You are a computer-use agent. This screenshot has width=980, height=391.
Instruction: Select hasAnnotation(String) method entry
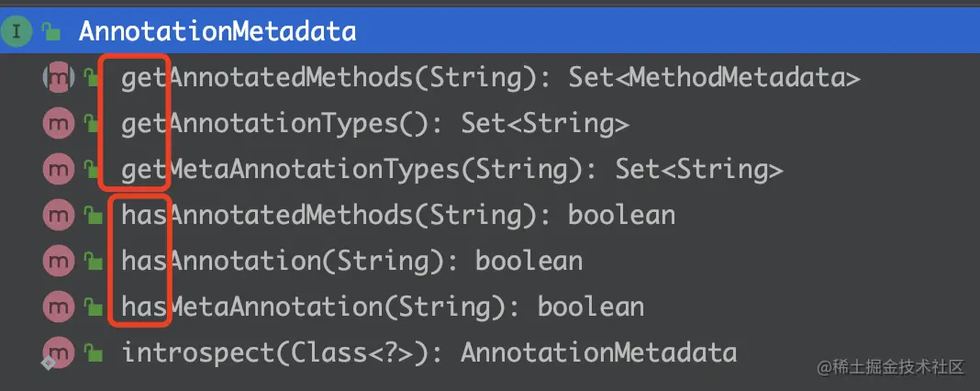pos(351,261)
